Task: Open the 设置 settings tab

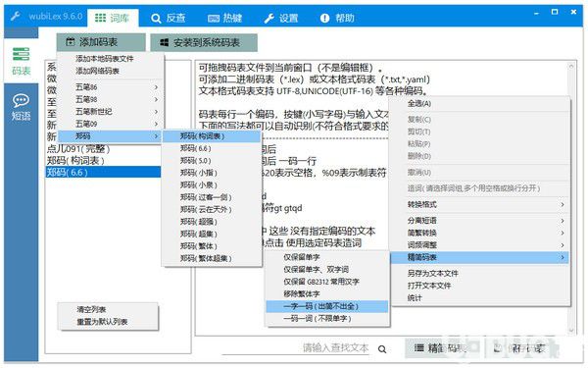Action: click(x=281, y=18)
